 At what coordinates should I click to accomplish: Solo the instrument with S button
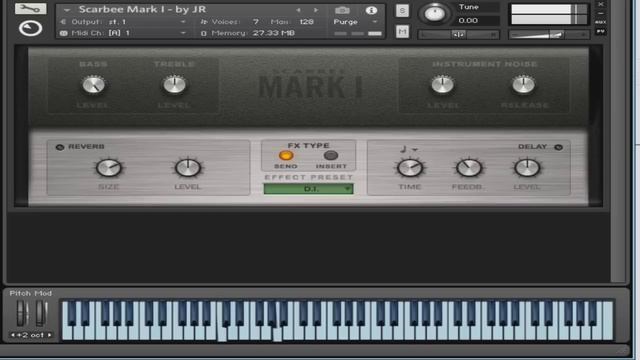[402, 11]
